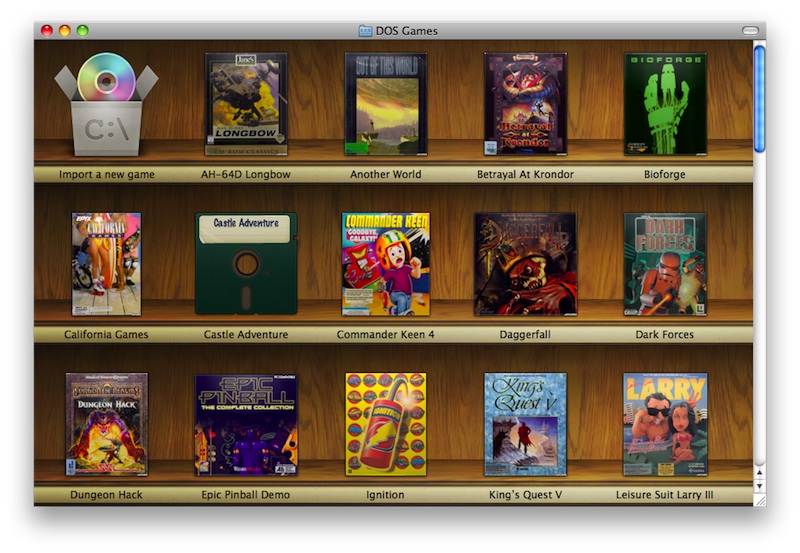Select the Dungeon Hack box art
The width and height of the screenshot is (800, 553).
106,424
